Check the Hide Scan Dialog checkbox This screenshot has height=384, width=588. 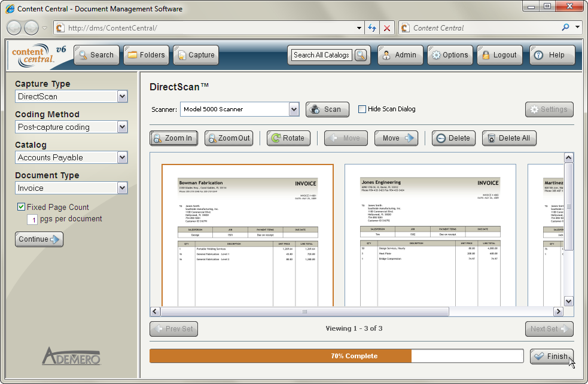click(x=362, y=109)
